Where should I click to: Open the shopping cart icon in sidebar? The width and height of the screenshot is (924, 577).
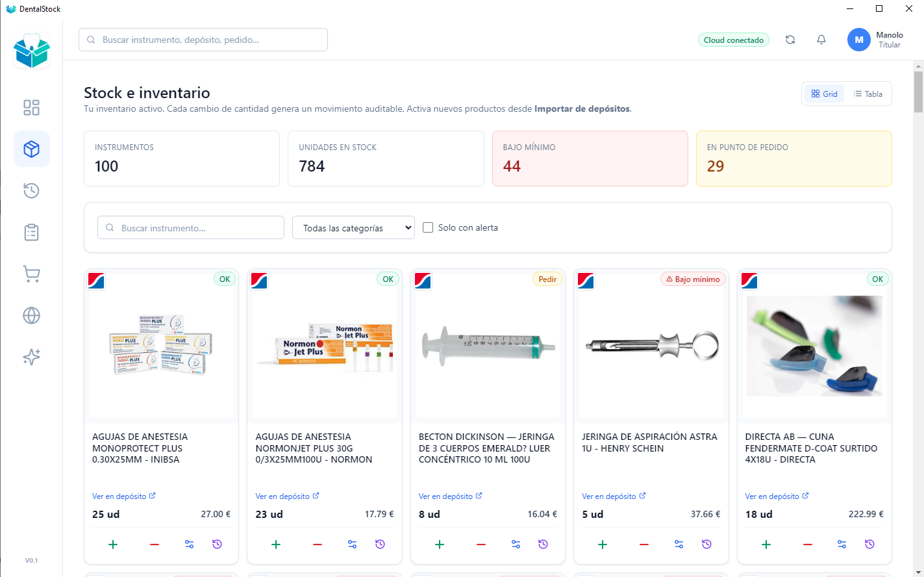coord(31,274)
